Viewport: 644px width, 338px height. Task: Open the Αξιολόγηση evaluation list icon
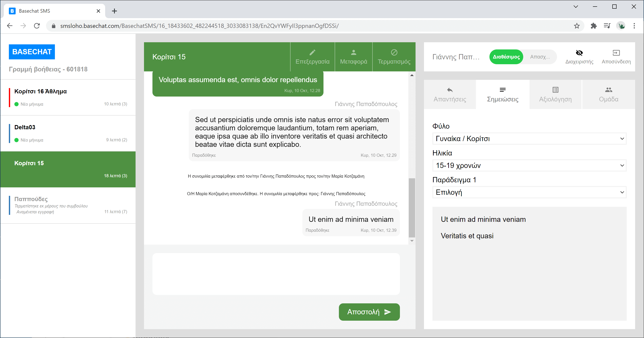(555, 90)
